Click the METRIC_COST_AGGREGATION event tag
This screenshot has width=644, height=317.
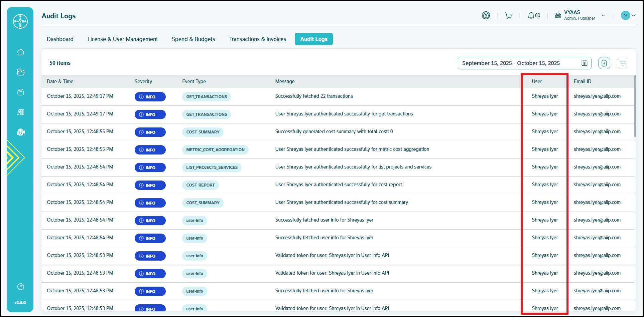pyautogui.click(x=215, y=150)
